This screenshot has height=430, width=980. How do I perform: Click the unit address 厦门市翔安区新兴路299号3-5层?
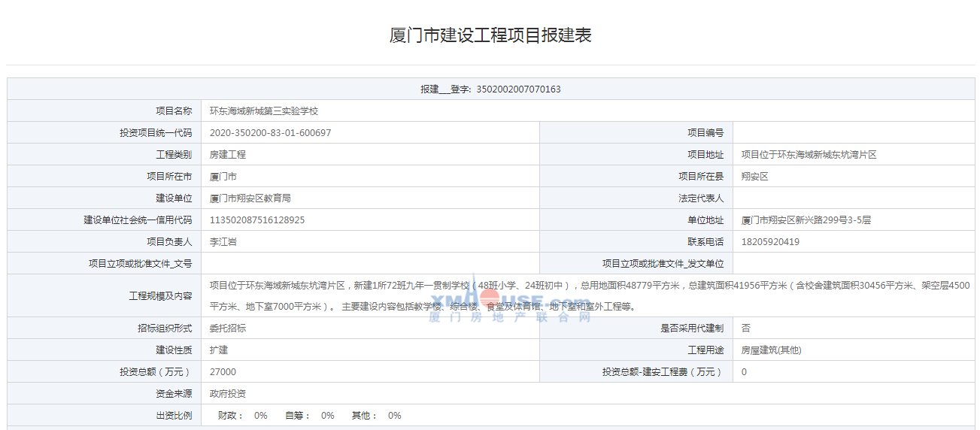[806, 220]
